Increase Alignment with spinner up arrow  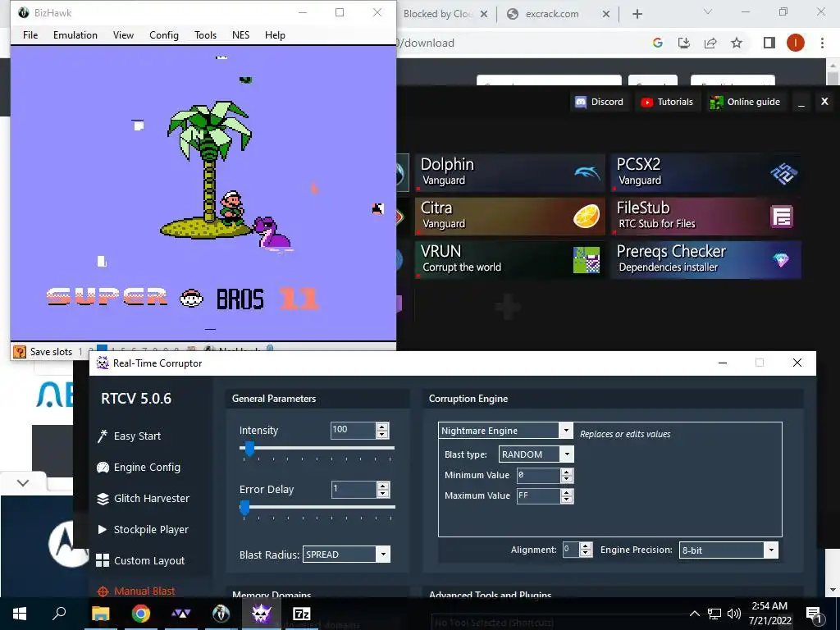click(586, 546)
